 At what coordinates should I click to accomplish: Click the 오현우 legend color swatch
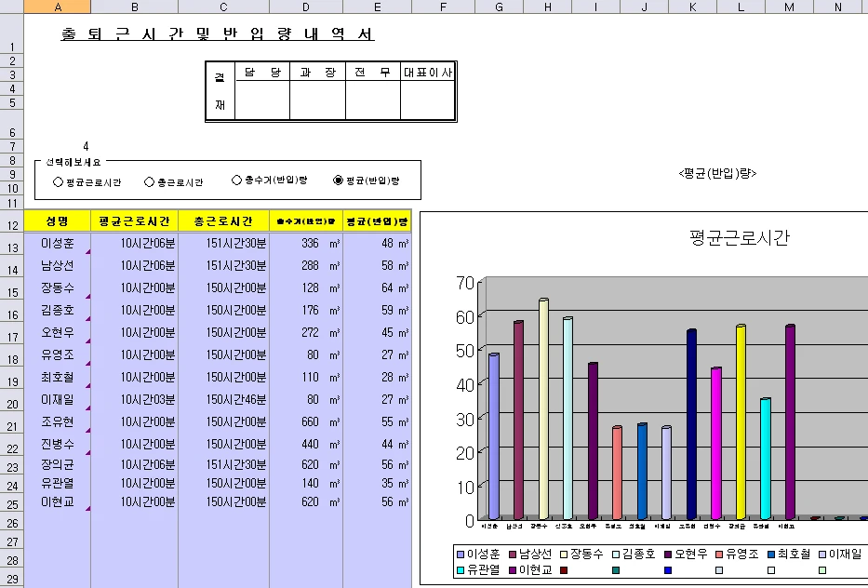668,555
